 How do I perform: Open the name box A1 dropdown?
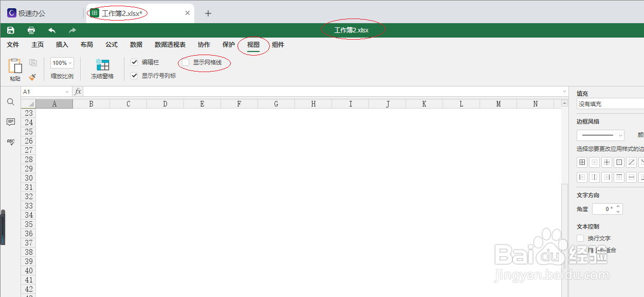pyautogui.click(x=67, y=92)
